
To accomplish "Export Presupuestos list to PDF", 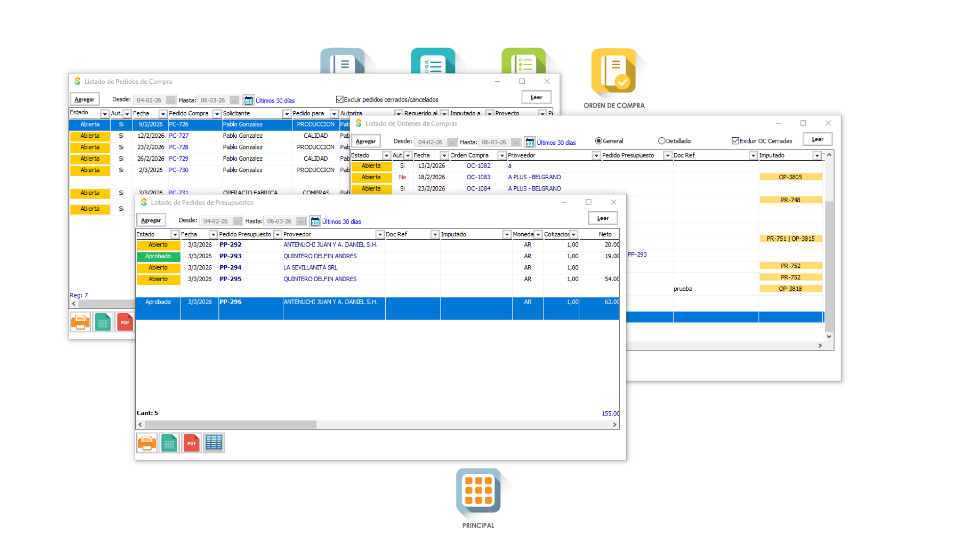I will click(191, 443).
